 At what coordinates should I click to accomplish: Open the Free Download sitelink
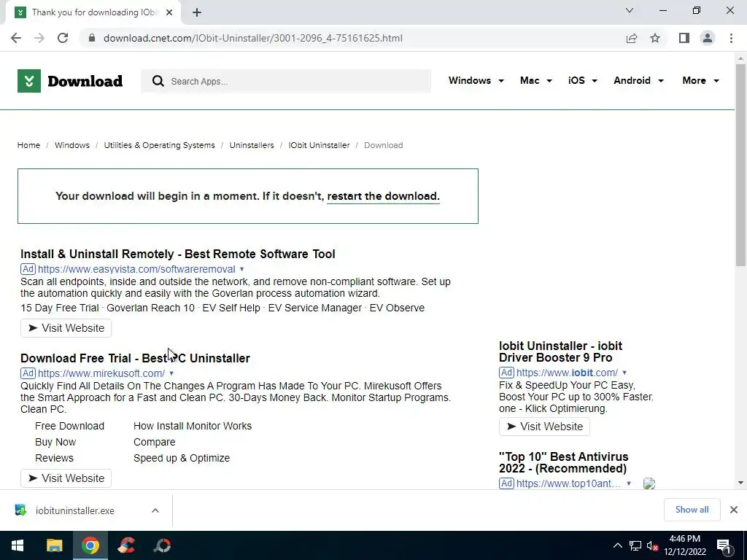coord(69,426)
